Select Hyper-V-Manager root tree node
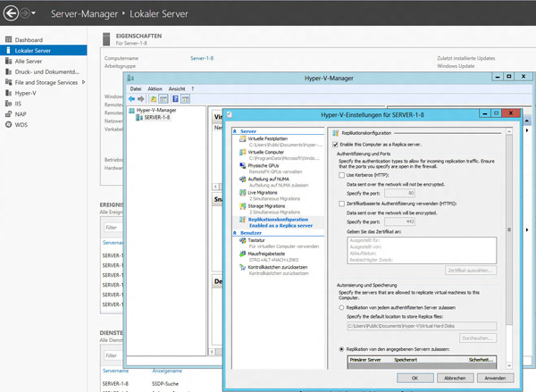 click(156, 110)
